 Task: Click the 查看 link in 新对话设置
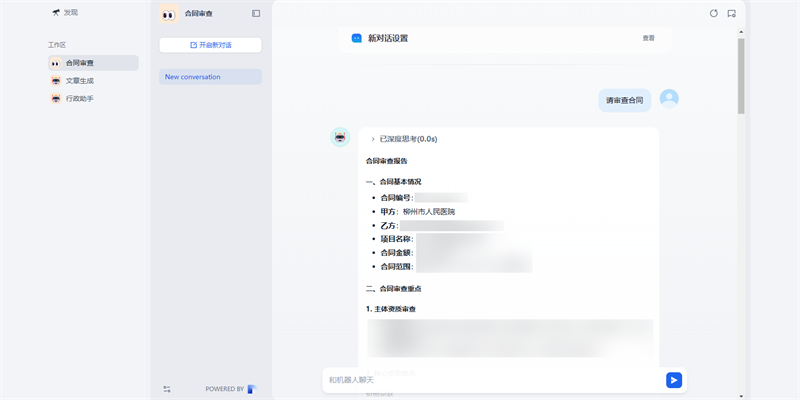click(x=648, y=38)
